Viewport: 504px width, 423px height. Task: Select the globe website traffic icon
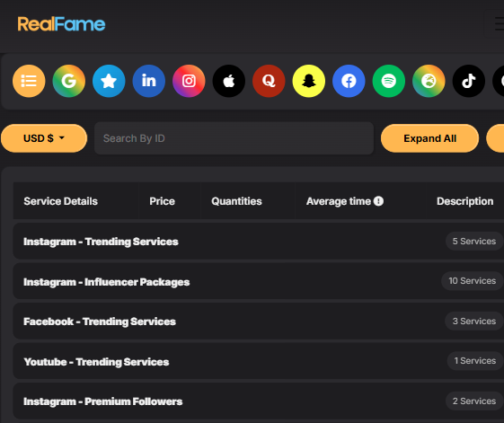429,81
